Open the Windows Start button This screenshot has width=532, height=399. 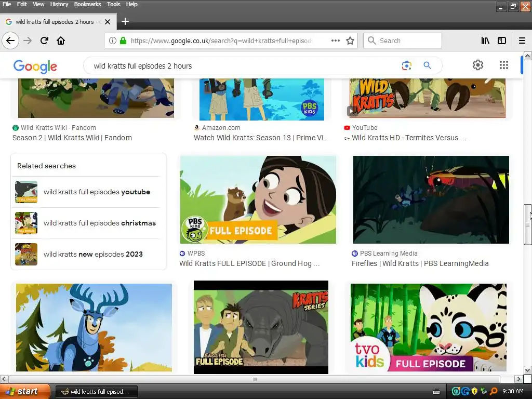coord(24,392)
